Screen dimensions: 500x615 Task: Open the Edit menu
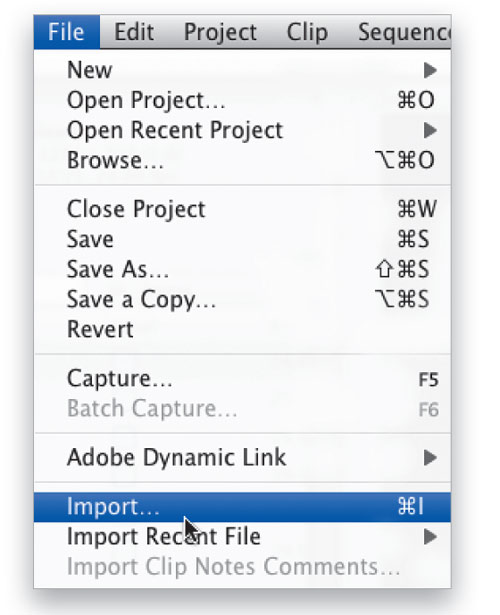click(x=134, y=32)
